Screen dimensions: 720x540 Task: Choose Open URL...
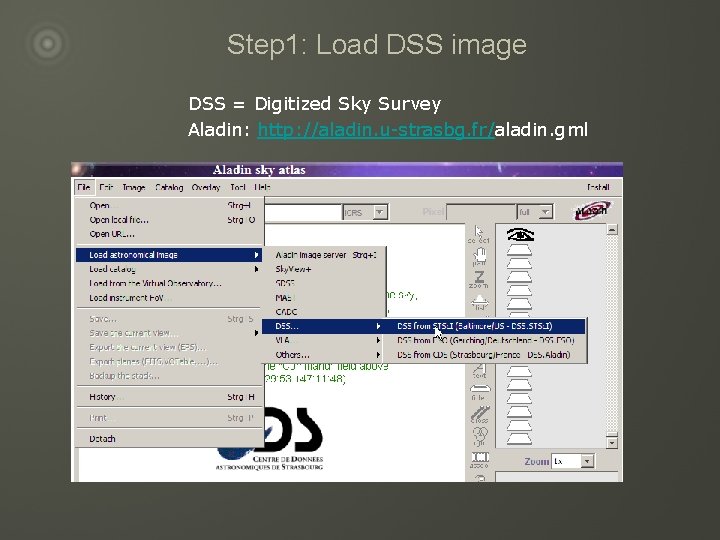[169, 234]
